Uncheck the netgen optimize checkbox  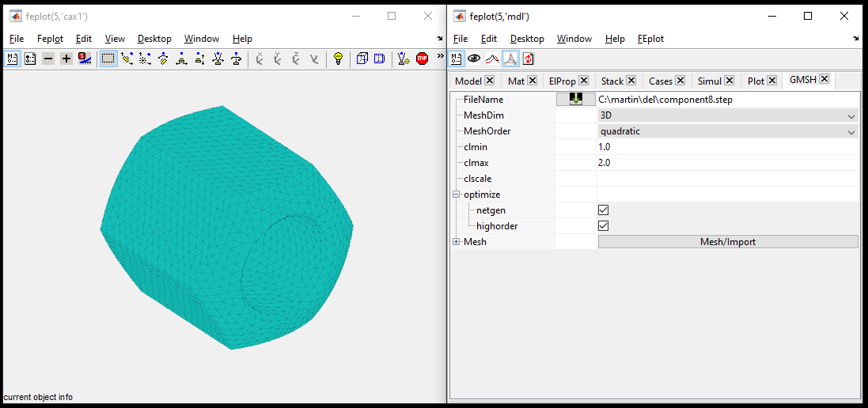[x=604, y=210]
